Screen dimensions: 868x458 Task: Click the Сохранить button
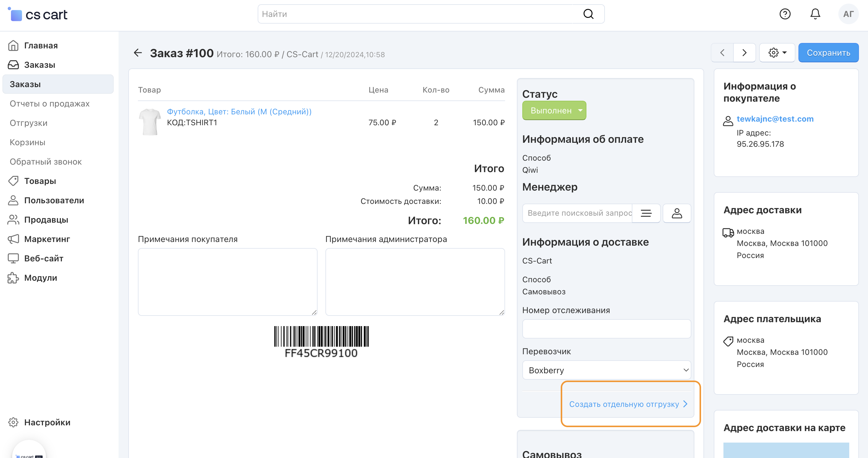(828, 53)
